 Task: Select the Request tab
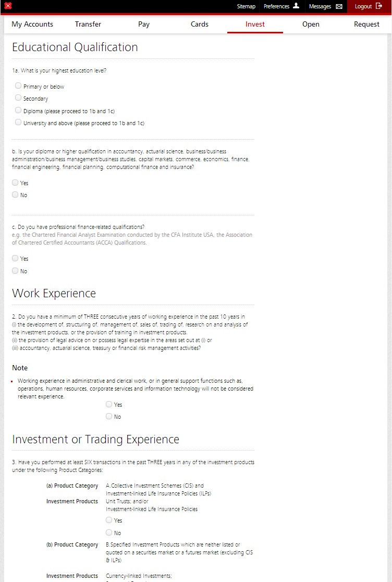(x=366, y=24)
